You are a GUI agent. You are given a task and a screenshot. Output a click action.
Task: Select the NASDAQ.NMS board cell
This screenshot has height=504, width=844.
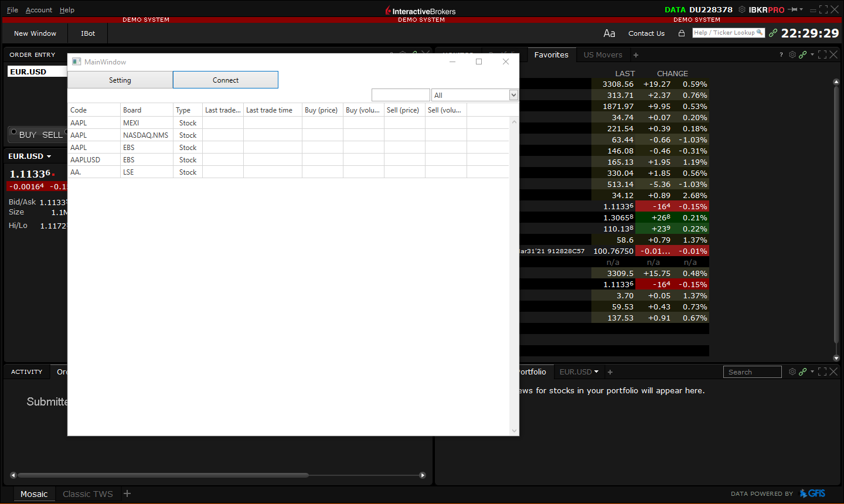[x=147, y=135]
